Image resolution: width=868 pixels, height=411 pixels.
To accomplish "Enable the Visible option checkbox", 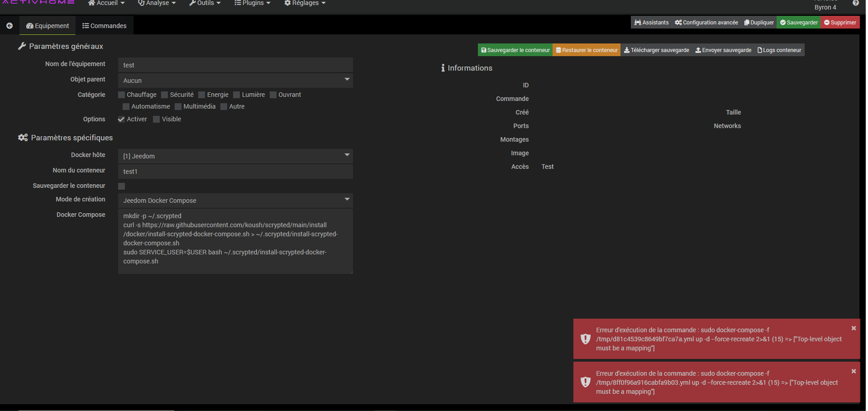I will 157,119.
